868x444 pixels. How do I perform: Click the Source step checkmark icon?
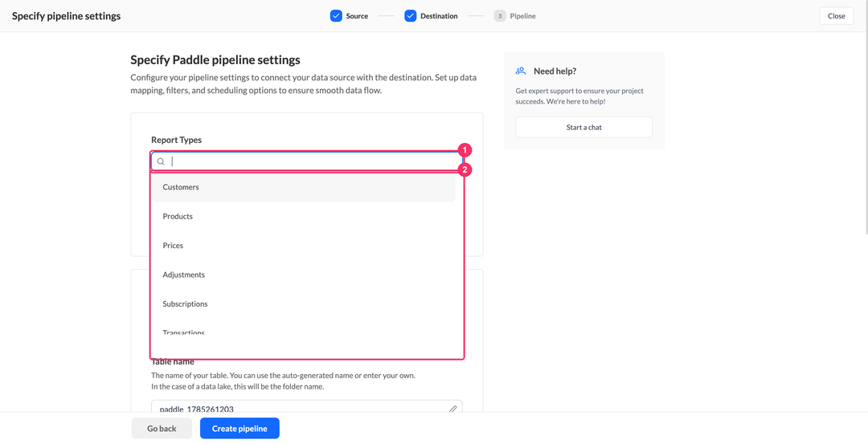pos(336,16)
